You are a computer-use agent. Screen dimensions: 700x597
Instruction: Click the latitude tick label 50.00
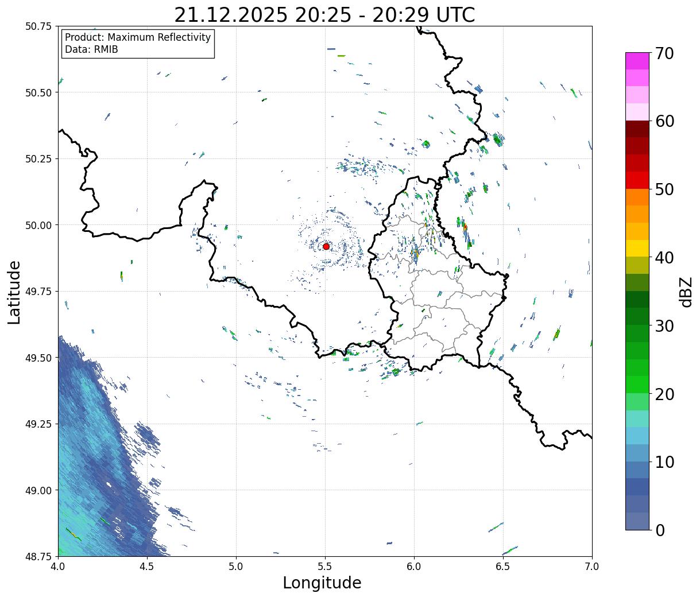coord(39,225)
